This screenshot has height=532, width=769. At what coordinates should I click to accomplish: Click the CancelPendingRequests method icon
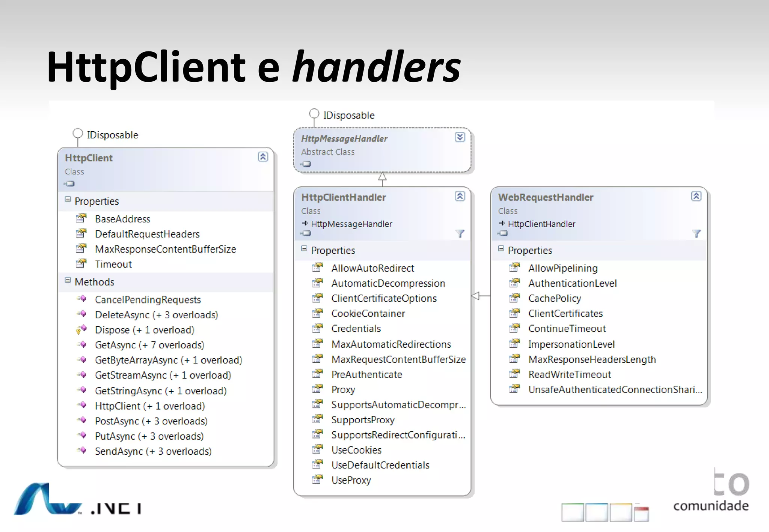81,299
